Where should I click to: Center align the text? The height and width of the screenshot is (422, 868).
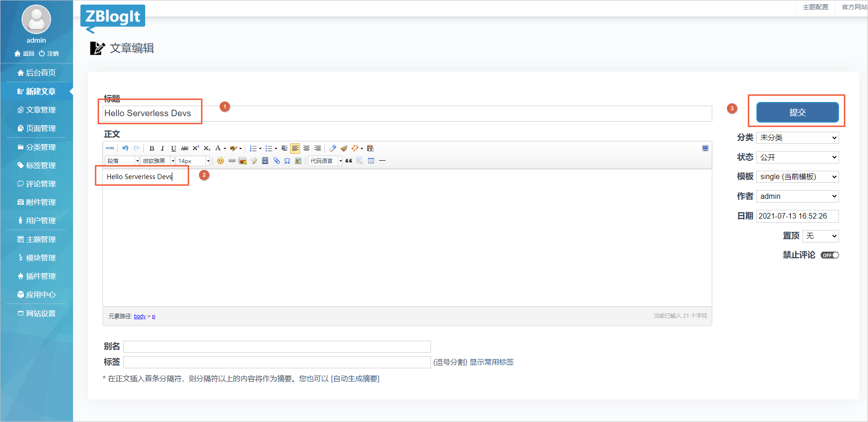click(306, 148)
